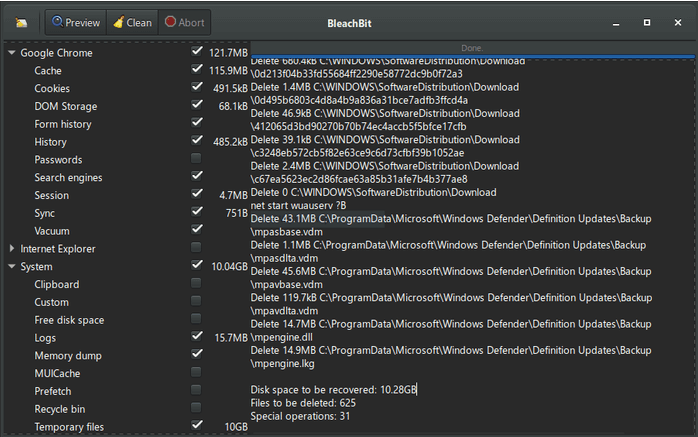698x437 pixels.
Task: Enable the MUICache checkbox
Action: pos(196,372)
